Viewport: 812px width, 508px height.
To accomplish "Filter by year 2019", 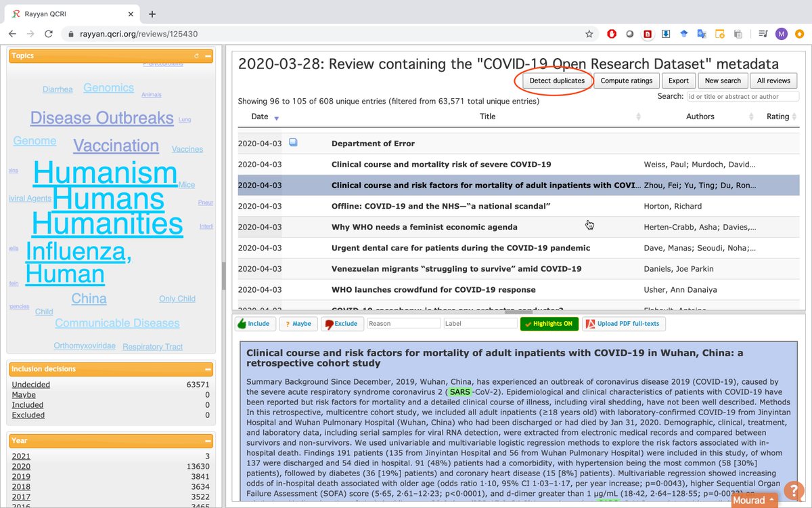I will pyautogui.click(x=21, y=477).
